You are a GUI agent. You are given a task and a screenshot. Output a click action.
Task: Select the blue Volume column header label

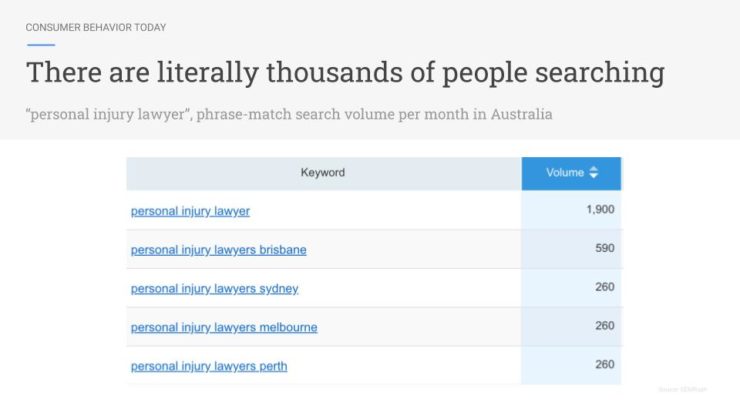[x=565, y=173]
